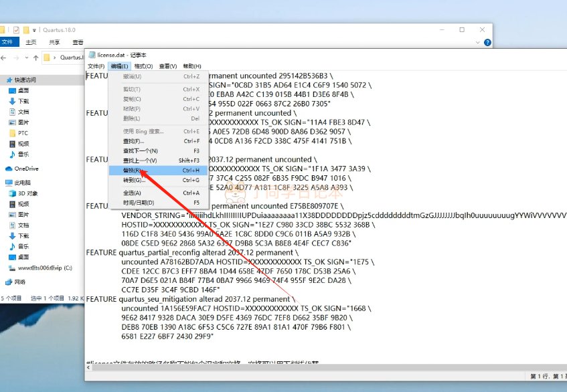Open OneDrive in the navigation pane
Viewport: 567px width, 392px height.
point(25,169)
